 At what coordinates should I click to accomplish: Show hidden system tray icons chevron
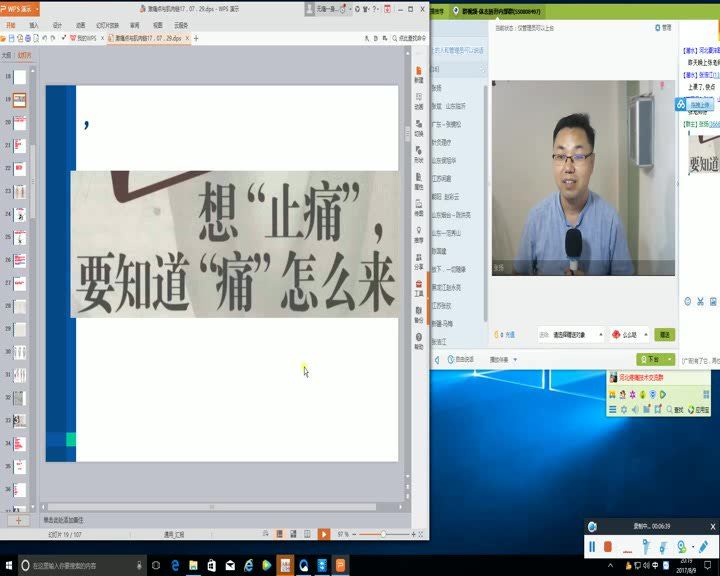(610, 565)
